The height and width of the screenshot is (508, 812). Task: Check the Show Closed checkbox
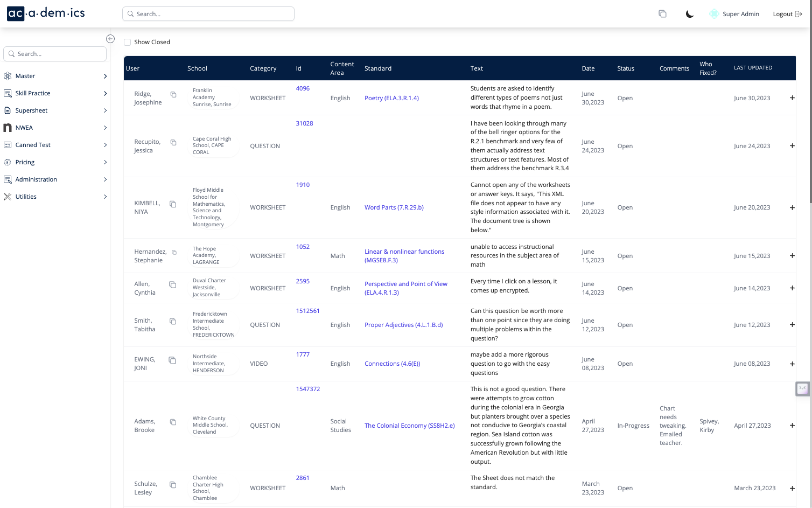[x=128, y=42]
